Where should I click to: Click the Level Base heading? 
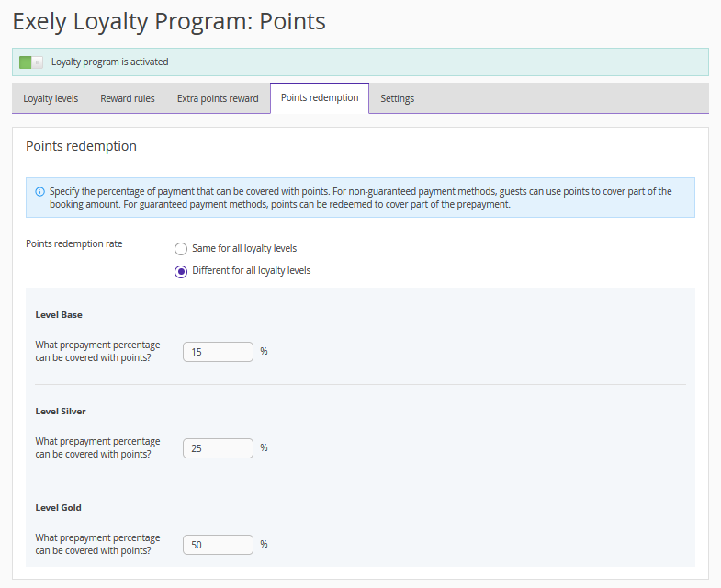[x=59, y=315]
